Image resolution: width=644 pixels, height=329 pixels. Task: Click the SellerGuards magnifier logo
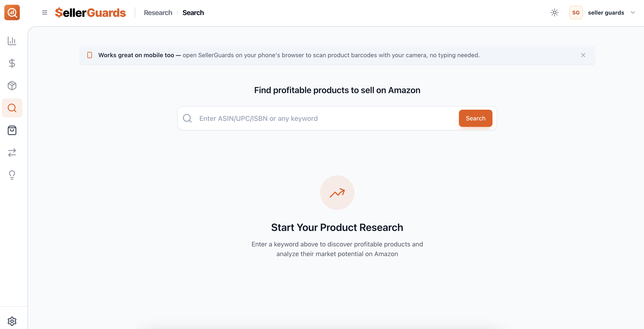click(x=12, y=12)
